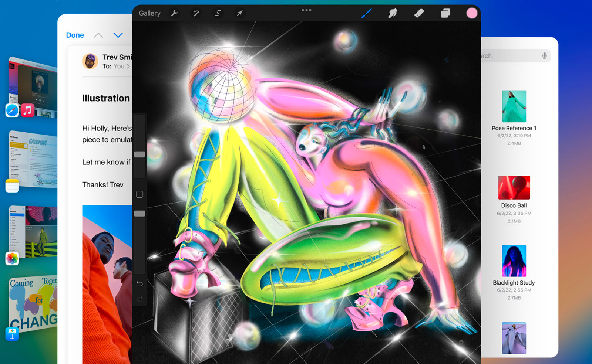Viewport: 592px width, 364px height.
Task: Tap the down chevron to view next email
Action: click(118, 35)
